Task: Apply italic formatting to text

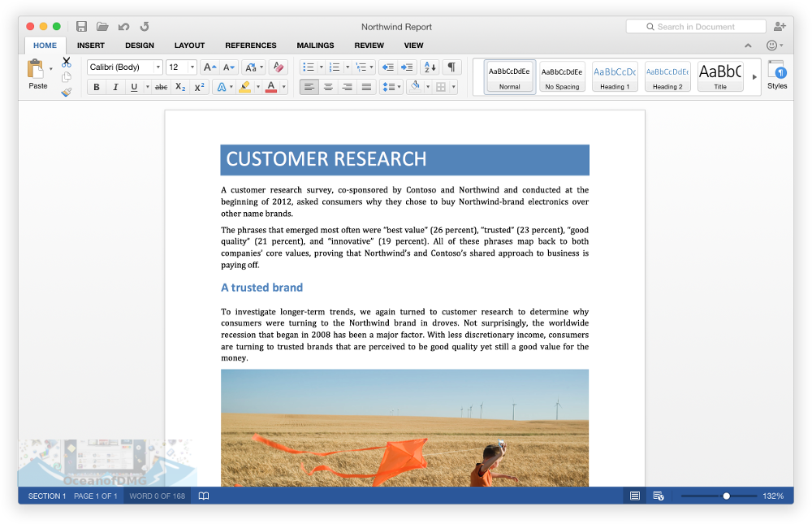Action: coord(116,87)
